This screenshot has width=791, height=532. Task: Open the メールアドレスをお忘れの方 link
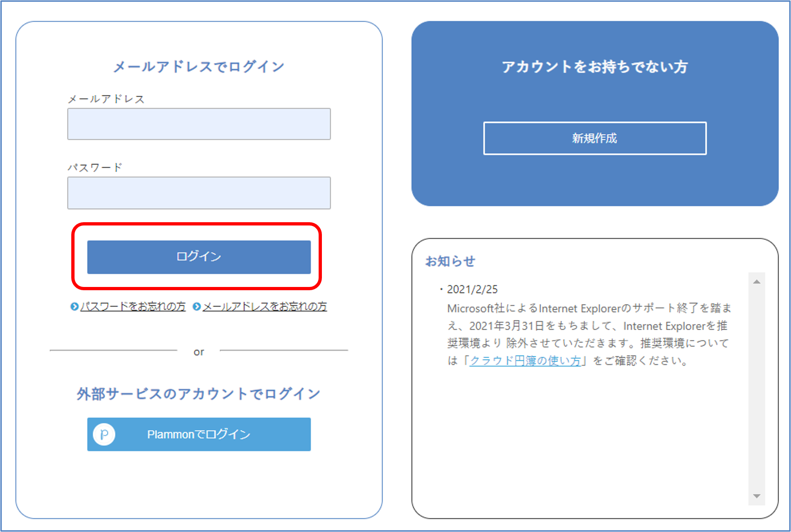coord(265,307)
